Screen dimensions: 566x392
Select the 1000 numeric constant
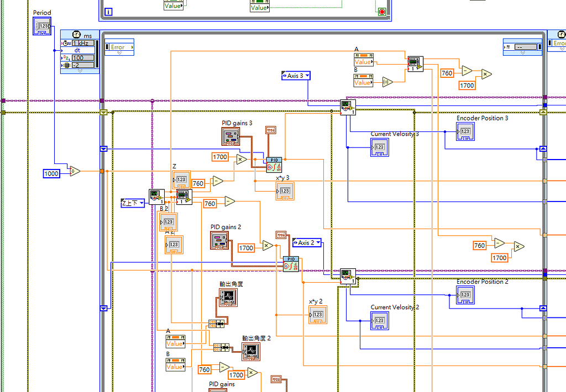(51, 173)
